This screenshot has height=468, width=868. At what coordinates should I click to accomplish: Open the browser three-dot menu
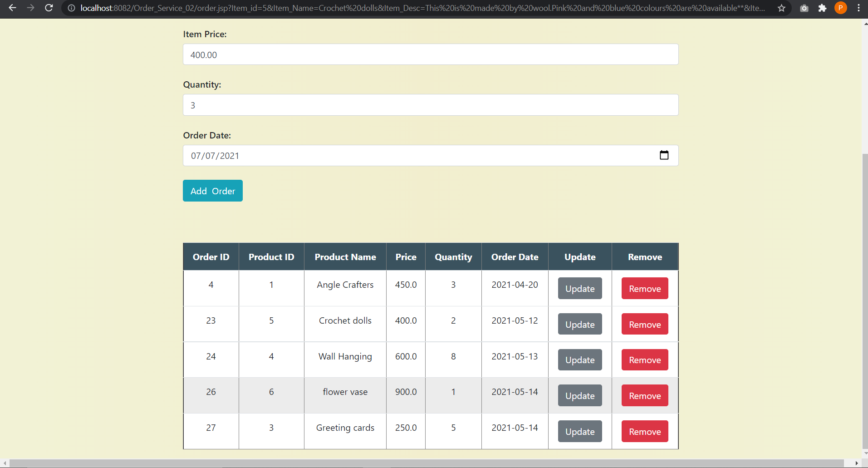858,8
